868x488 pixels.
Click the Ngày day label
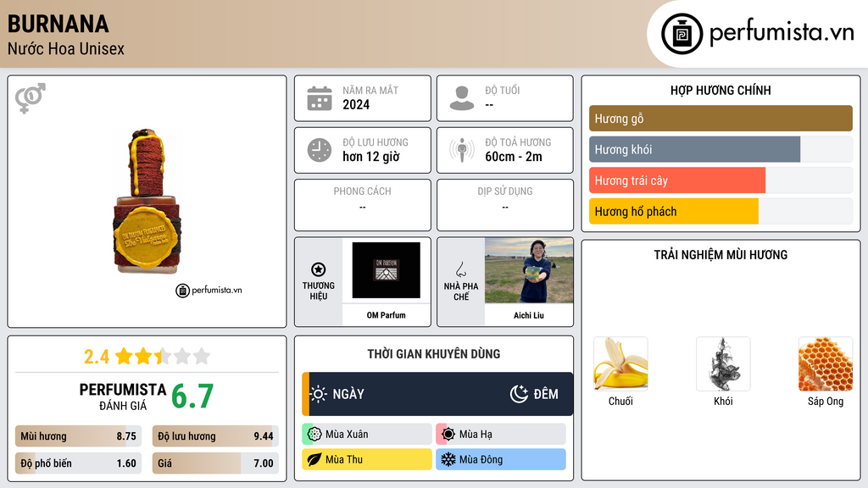coord(348,394)
